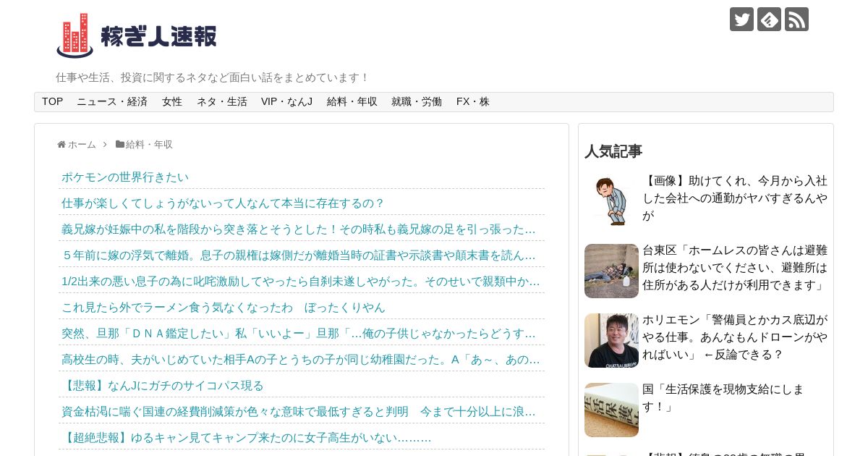Open TOP in navigation menu
The width and height of the screenshot is (868, 456).
pos(52,102)
